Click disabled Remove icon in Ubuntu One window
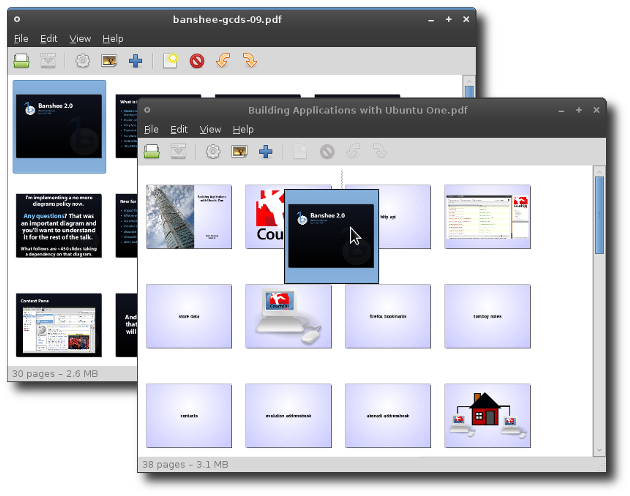The width and height of the screenshot is (630, 496). [327, 152]
